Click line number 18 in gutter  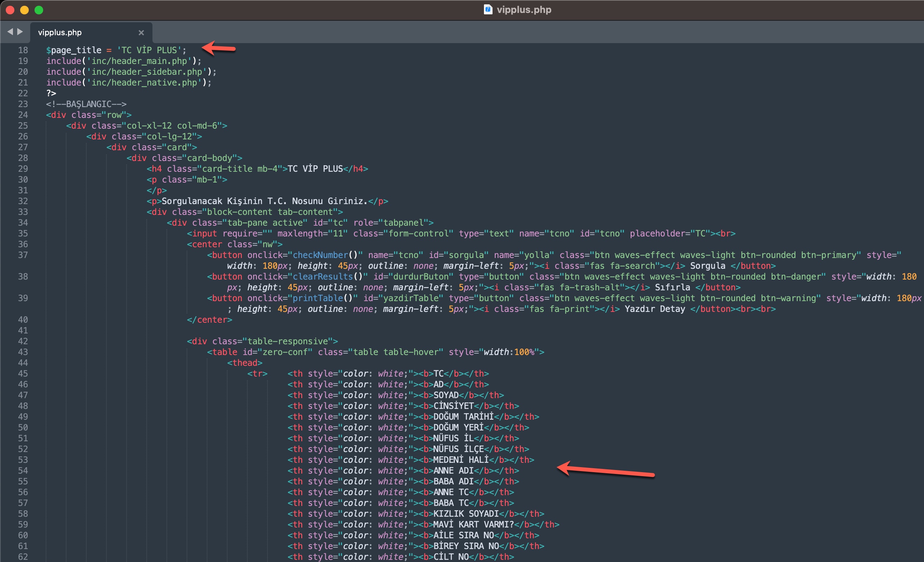(x=23, y=50)
